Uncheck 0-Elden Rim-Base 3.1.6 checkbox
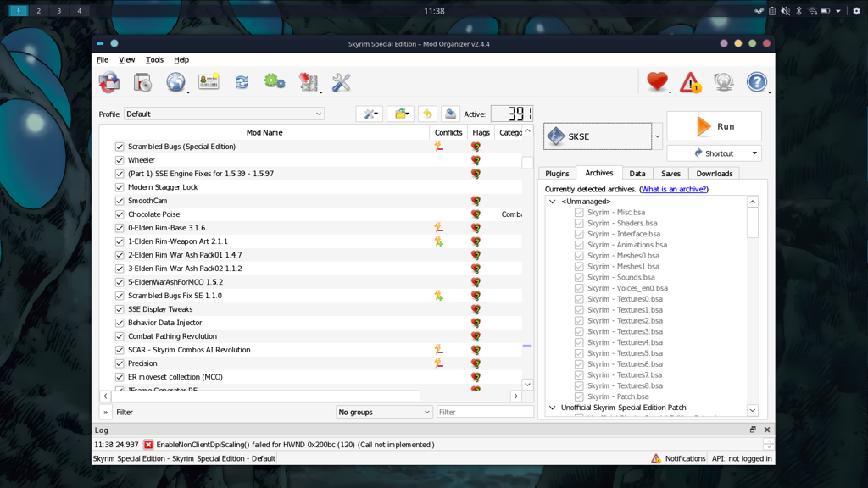This screenshot has width=868, height=488. click(x=120, y=228)
